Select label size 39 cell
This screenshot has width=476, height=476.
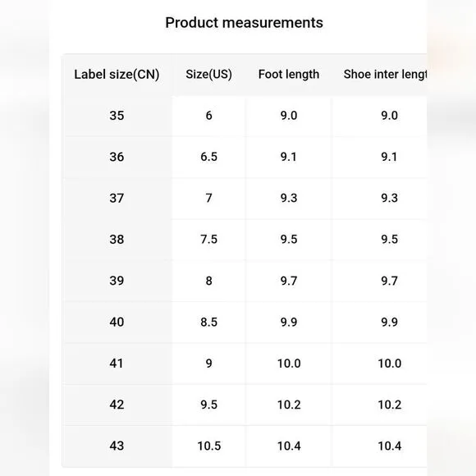pos(117,281)
